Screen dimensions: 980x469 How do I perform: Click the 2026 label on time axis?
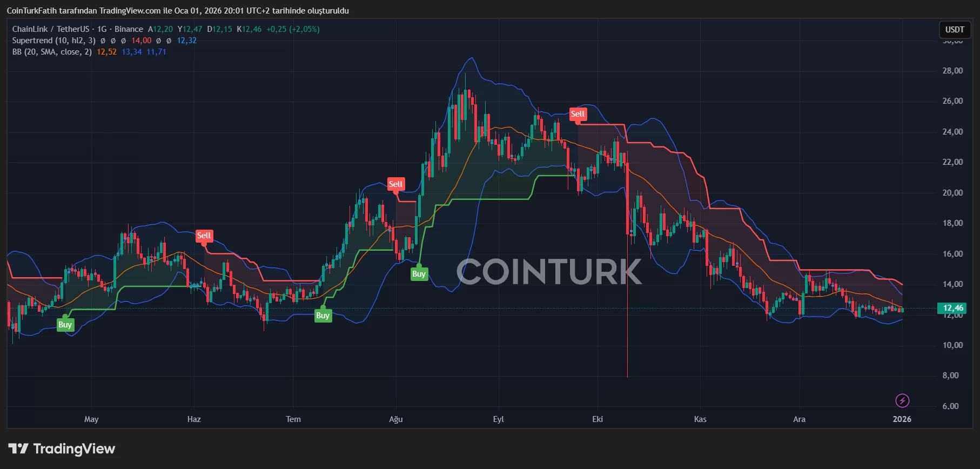[x=902, y=419]
